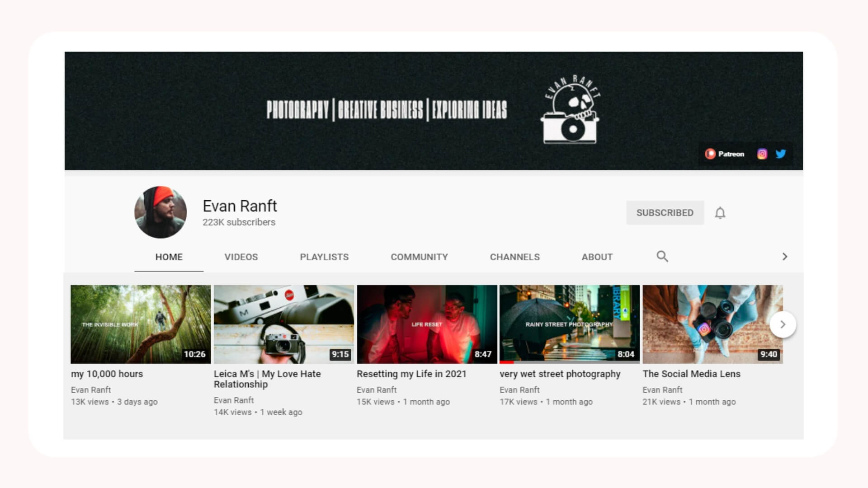Click Evan Ranft's channel avatar

click(160, 212)
